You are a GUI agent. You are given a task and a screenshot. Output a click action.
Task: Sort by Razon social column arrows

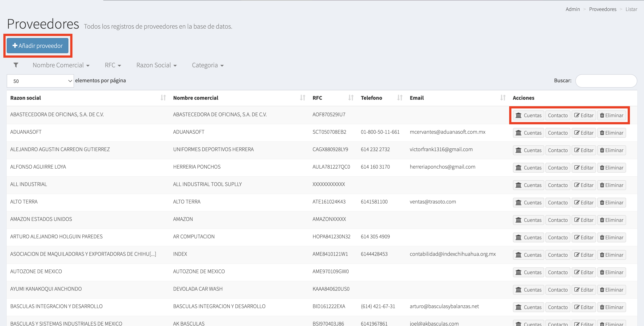[163, 98]
